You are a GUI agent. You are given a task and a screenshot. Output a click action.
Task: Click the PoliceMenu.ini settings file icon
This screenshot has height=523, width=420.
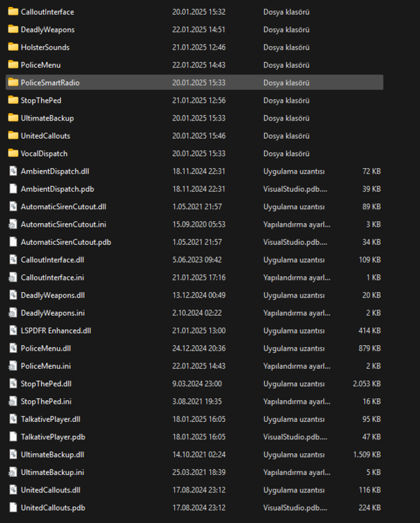tap(13, 365)
